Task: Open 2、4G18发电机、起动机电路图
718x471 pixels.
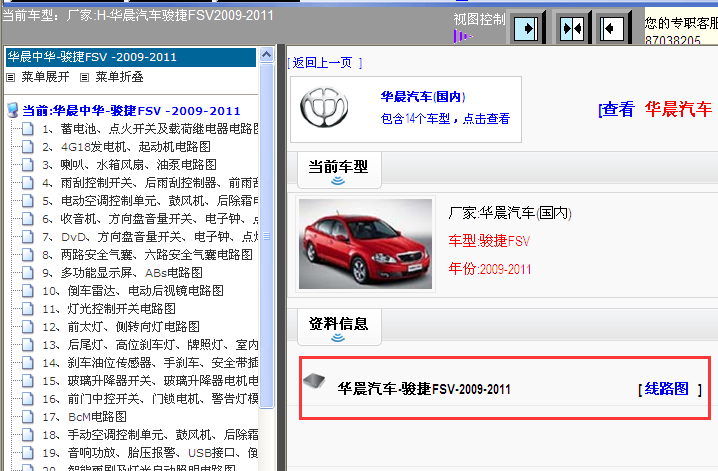Action: tap(126, 146)
